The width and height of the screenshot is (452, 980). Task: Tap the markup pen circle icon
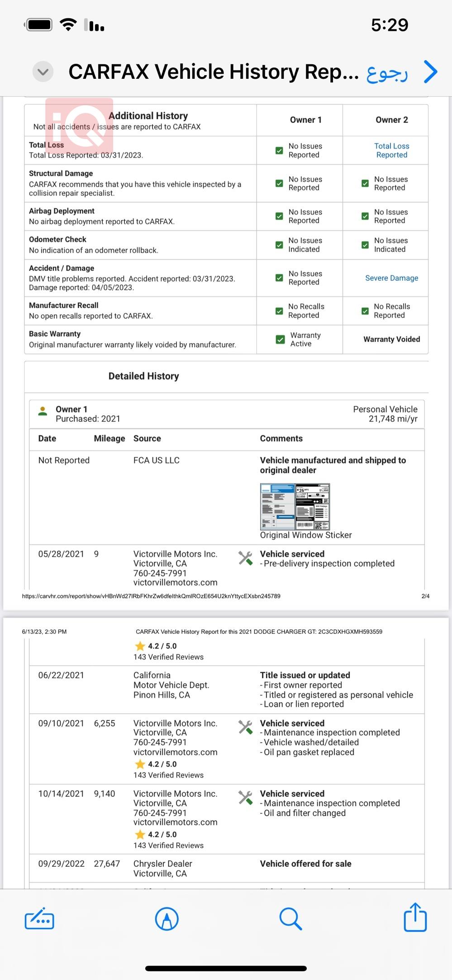coord(167,918)
